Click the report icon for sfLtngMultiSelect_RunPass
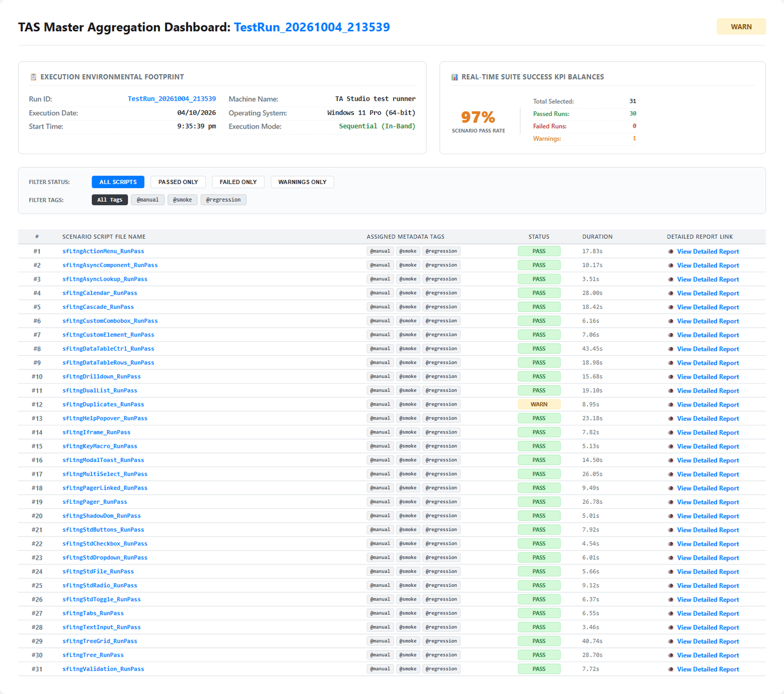 671,475
